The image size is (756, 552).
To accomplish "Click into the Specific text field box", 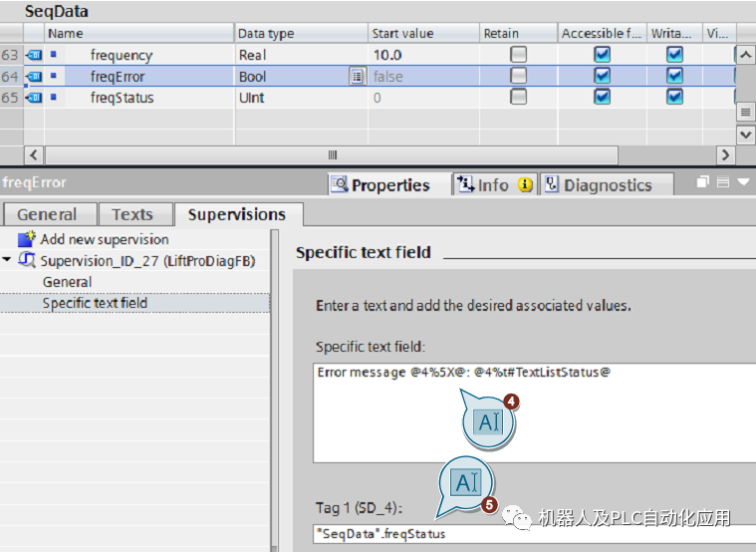I will click(534, 414).
